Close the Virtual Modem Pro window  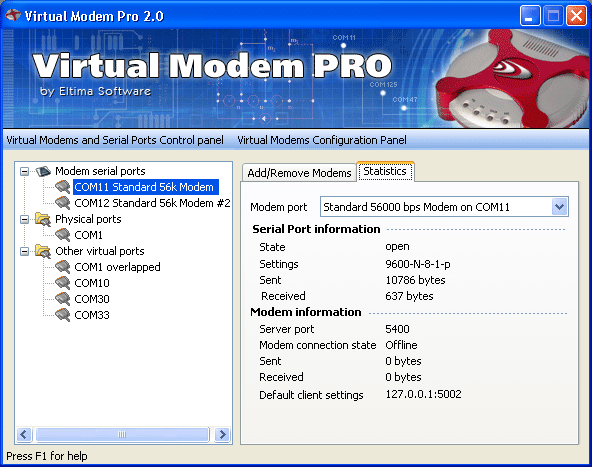coord(577,16)
